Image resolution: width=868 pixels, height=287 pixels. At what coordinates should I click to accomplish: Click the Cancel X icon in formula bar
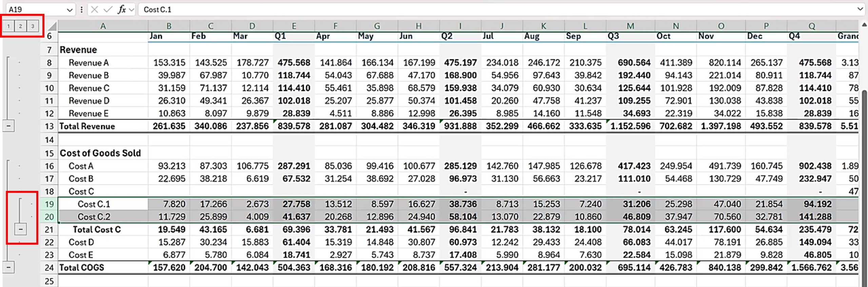click(95, 10)
